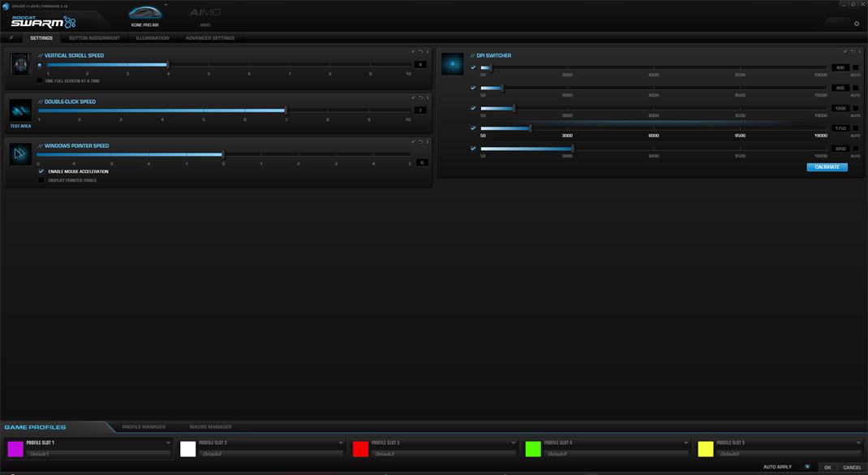Open the Macro Manager tab
Screen dimensions: 868x475
(210, 426)
